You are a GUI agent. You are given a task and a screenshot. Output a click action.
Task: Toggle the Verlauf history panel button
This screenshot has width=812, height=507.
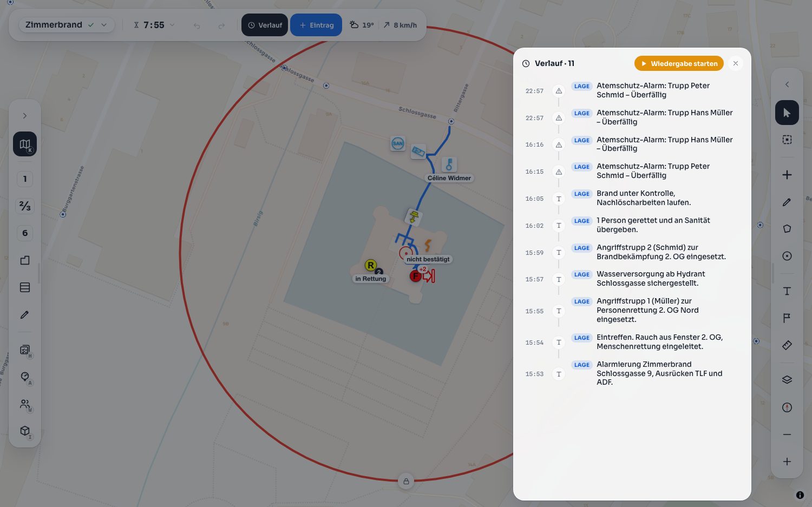pos(265,25)
